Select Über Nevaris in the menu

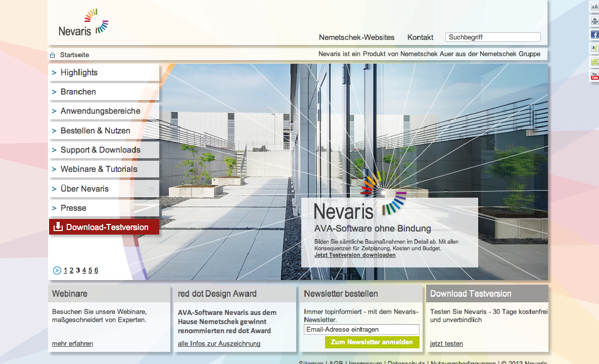pos(104,189)
